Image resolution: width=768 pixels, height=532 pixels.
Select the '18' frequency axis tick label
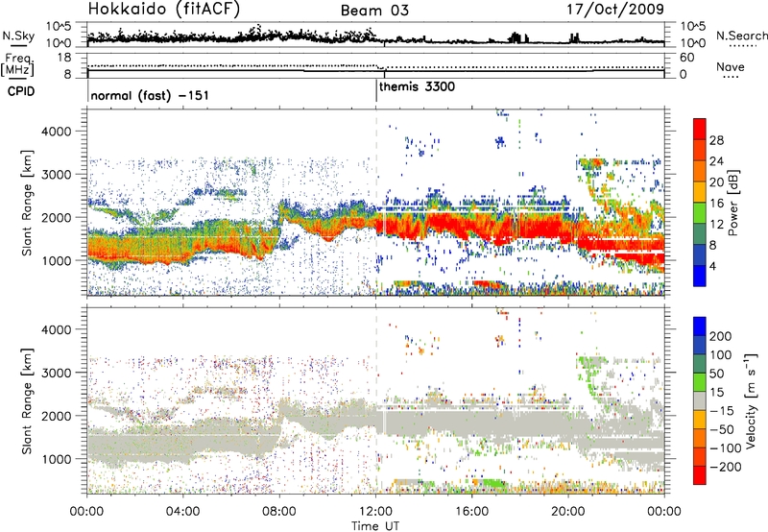64,58
